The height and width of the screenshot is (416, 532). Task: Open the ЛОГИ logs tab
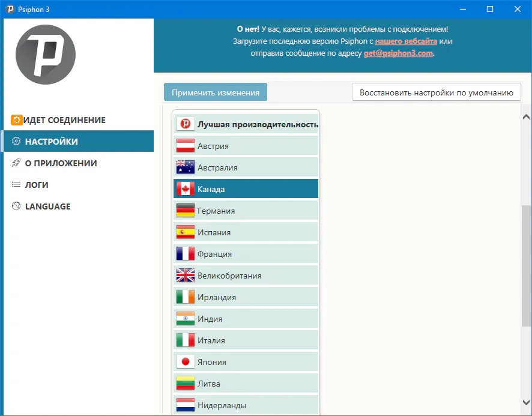(79, 184)
